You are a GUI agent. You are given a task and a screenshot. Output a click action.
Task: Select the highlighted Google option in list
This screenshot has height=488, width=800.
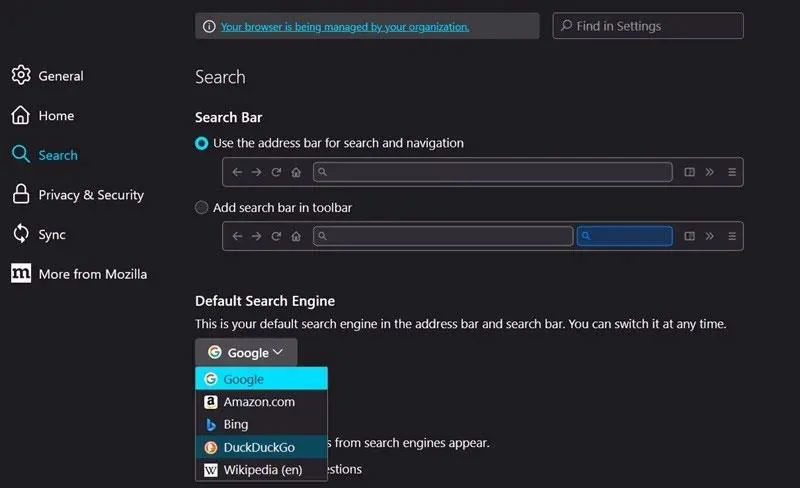[261, 379]
